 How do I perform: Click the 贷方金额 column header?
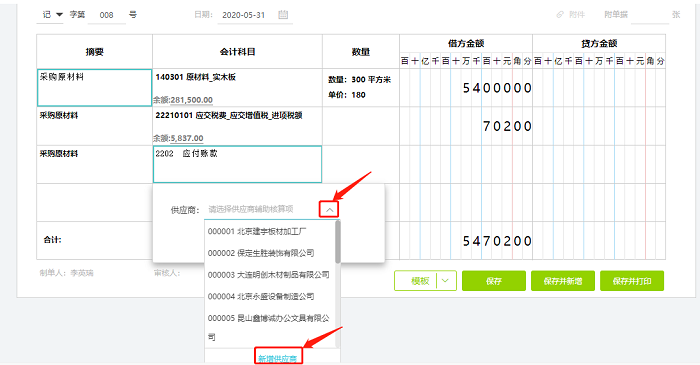pyautogui.click(x=599, y=43)
